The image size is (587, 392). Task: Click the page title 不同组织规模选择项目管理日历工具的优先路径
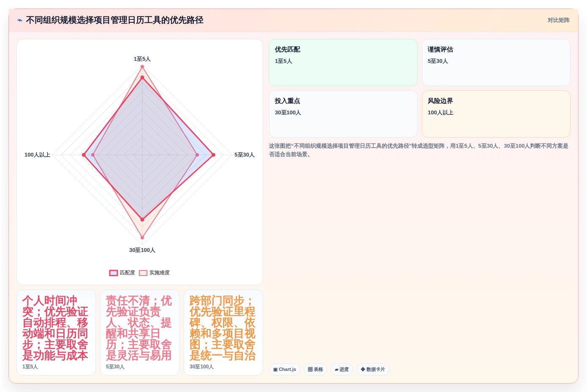[115, 20]
